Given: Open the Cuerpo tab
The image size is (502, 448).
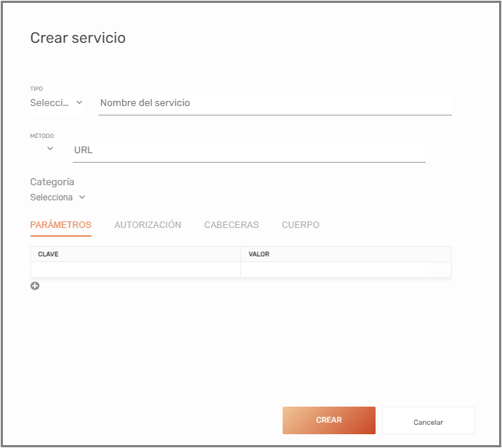Looking at the screenshot, I should click(x=301, y=225).
